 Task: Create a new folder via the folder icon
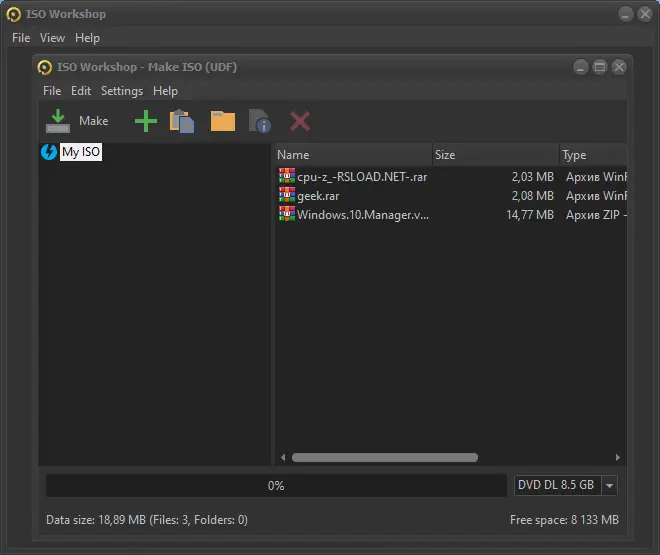(x=223, y=121)
